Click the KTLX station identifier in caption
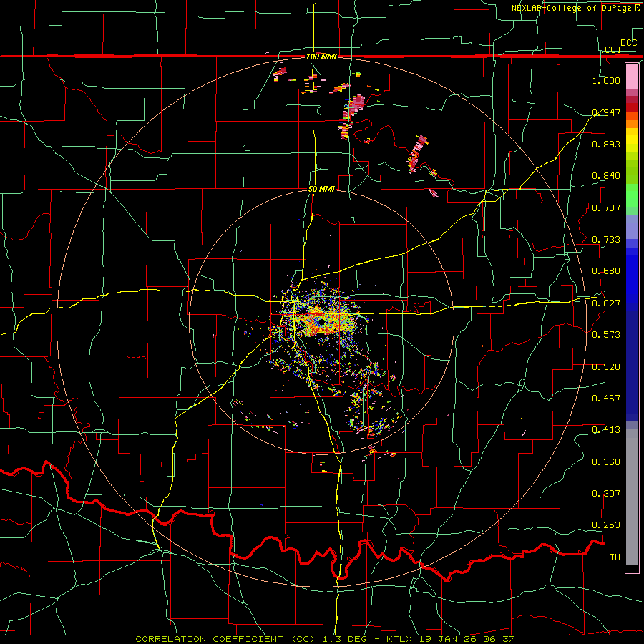644x644 pixels. click(401, 639)
